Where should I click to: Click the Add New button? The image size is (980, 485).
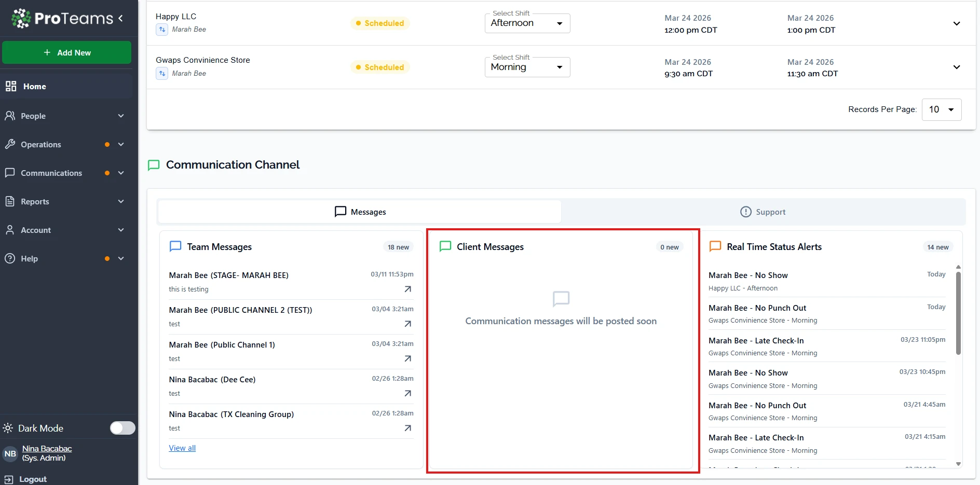(67, 53)
